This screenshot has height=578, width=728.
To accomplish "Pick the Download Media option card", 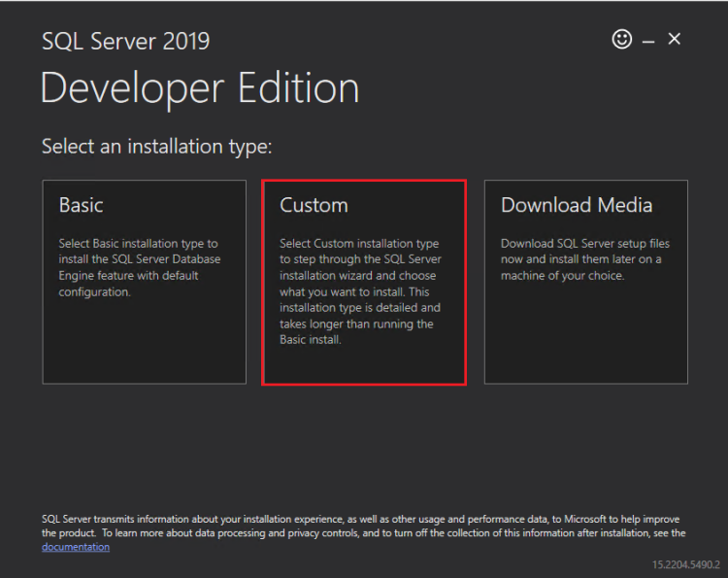I will (586, 282).
